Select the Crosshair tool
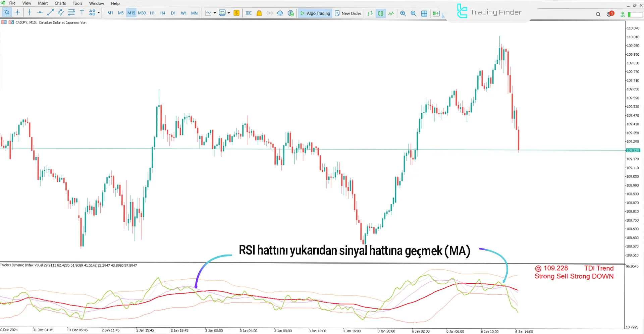 tap(17, 13)
